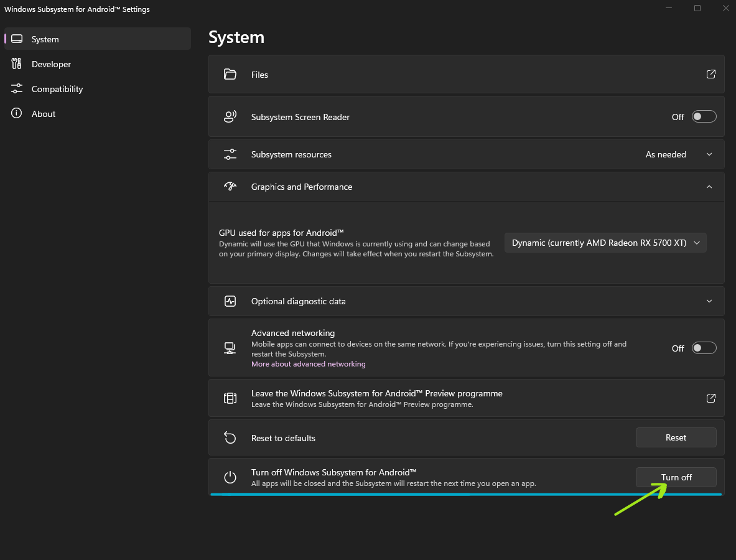
Task: Open the Developer section in sidebar
Action: pos(98,64)
